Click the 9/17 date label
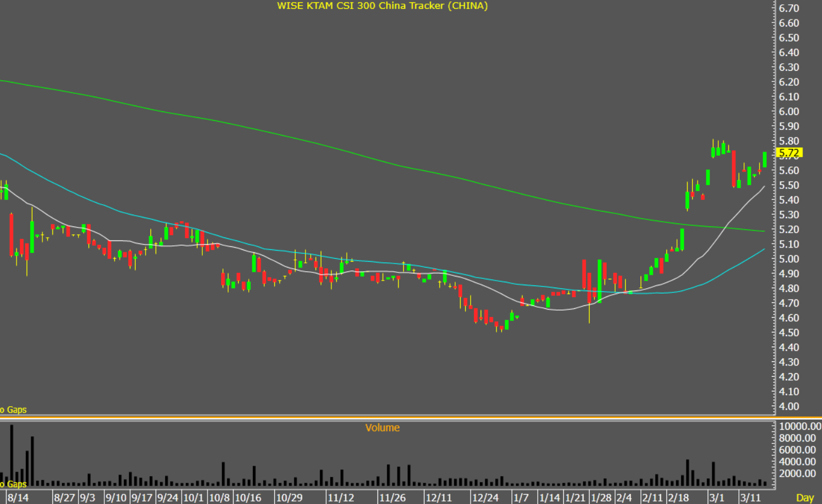 click(142, 498)
